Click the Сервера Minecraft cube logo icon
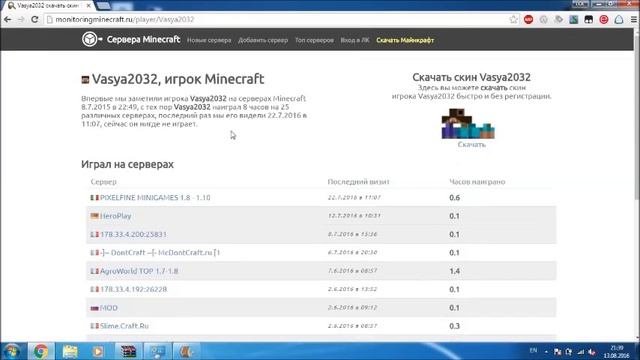The height and width of the screenshot is (360, 640). pyautogui.click(x=89, y=39)
